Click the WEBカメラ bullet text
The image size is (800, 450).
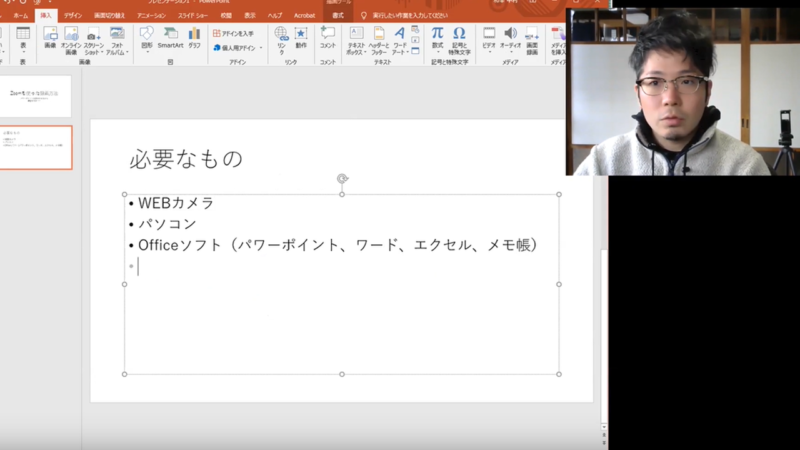point(176,203)
